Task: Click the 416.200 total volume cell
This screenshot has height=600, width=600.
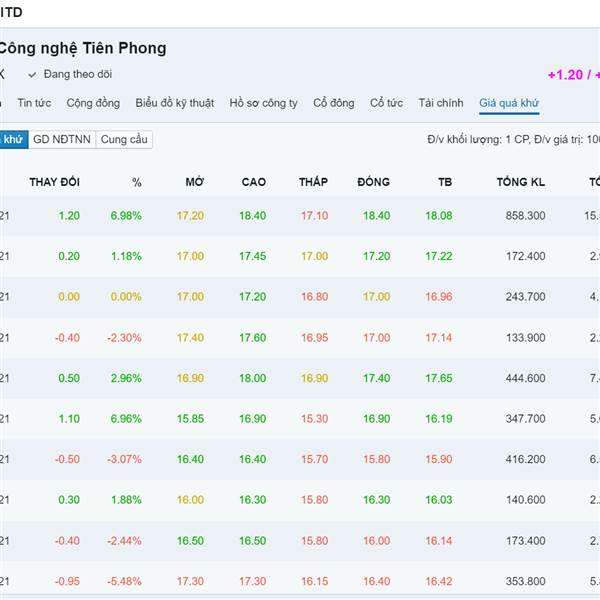Action: (x=525, y=459)
